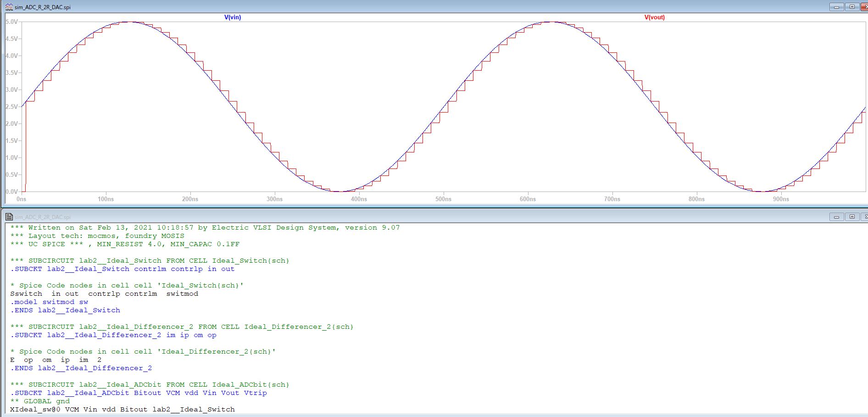Minimize the waveform plot window
The image size is (868, 417).
point(836,7)
